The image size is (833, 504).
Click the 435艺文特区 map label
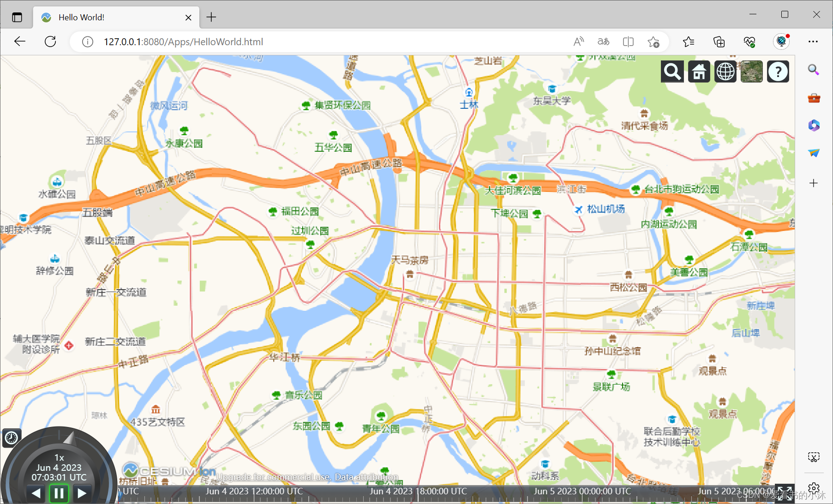(x=157, y=422)
